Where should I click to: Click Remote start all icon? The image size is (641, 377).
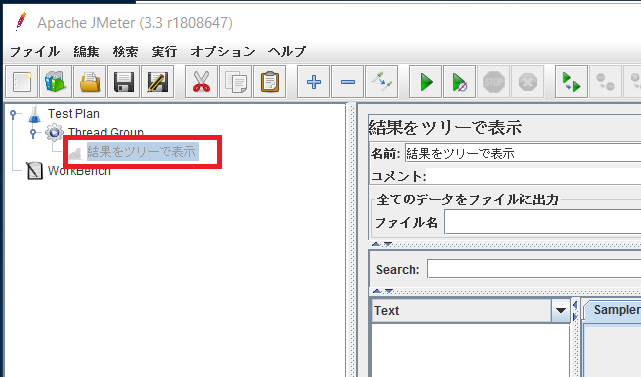point(571,82)
